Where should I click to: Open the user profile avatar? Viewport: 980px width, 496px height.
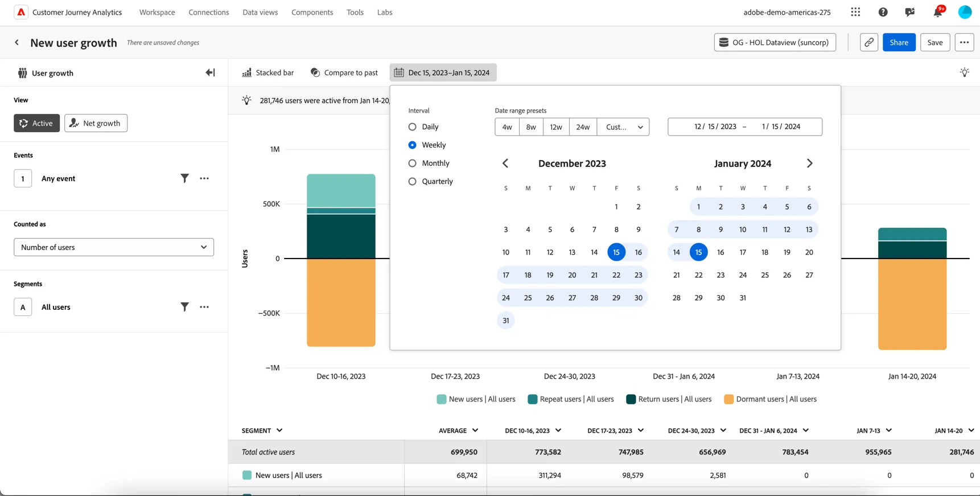(965, 12)
